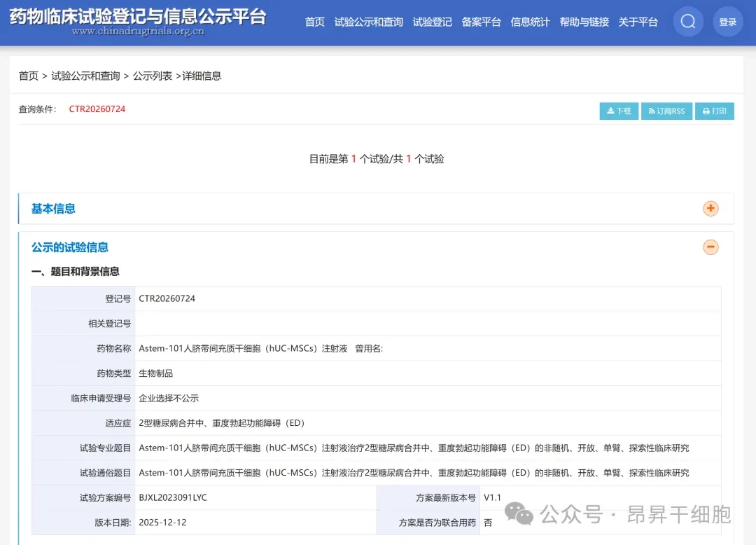756x545 pixels.
Task: Open the 信息统计 menu item
Action: (x=530, y=22)
